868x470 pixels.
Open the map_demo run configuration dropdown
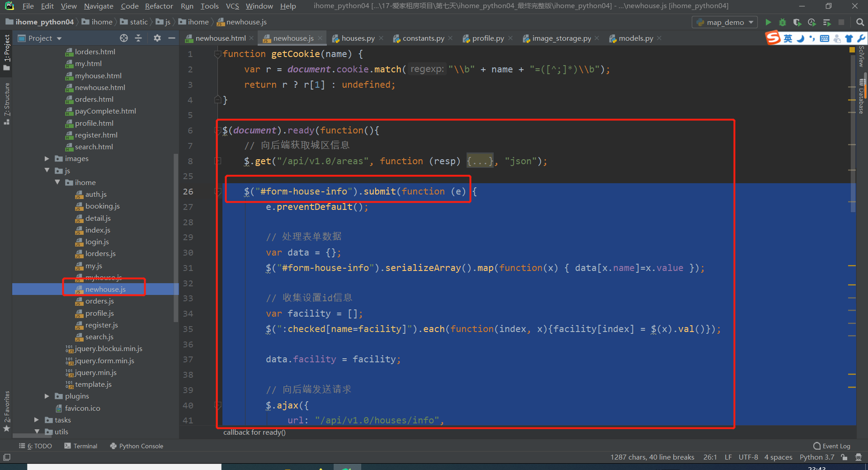[725, 22]
